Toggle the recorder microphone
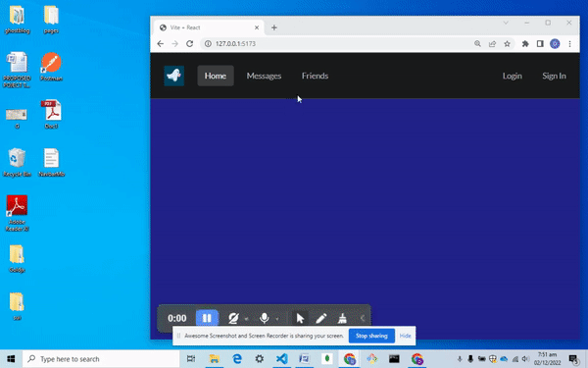The width and height of the screenshot is (588, 368). coord(264,318)
